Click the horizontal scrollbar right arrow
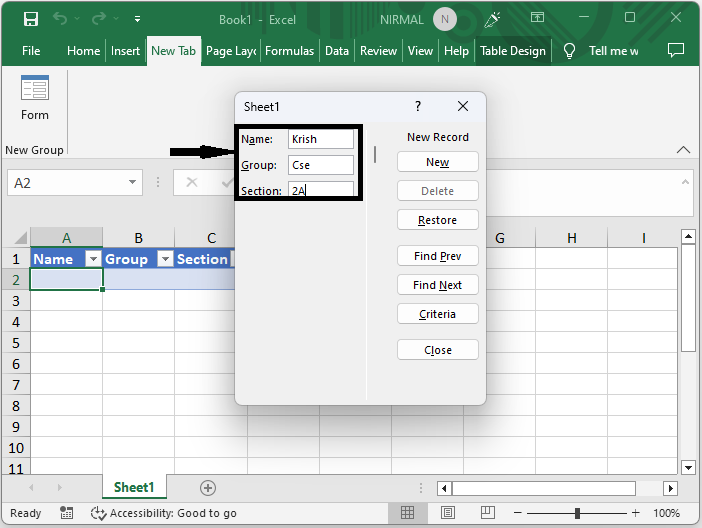 click(670, 488)
